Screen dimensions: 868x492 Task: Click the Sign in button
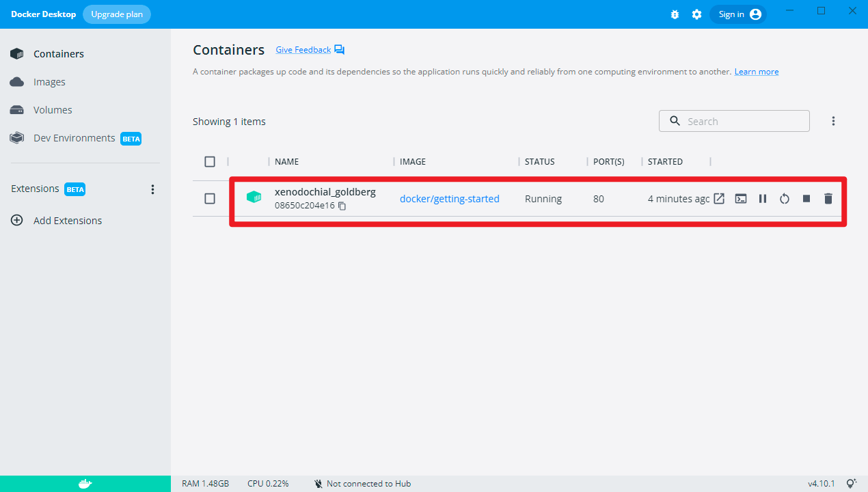click(738, 14)
